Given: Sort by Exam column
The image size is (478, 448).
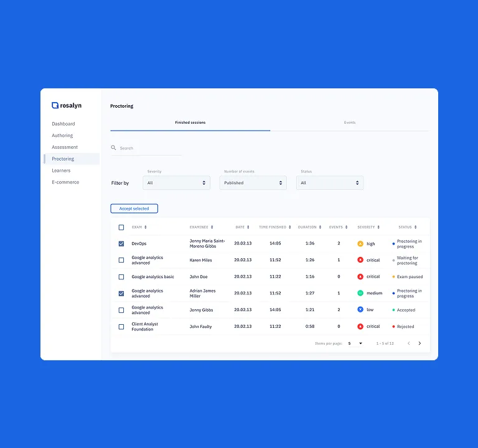Looking at the screenshot, I should 146,227.
